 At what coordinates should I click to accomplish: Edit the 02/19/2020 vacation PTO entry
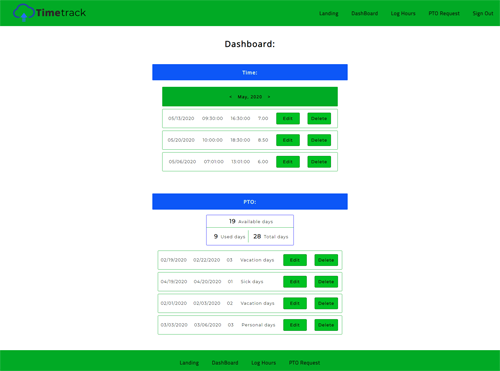[x=295, y=260]
